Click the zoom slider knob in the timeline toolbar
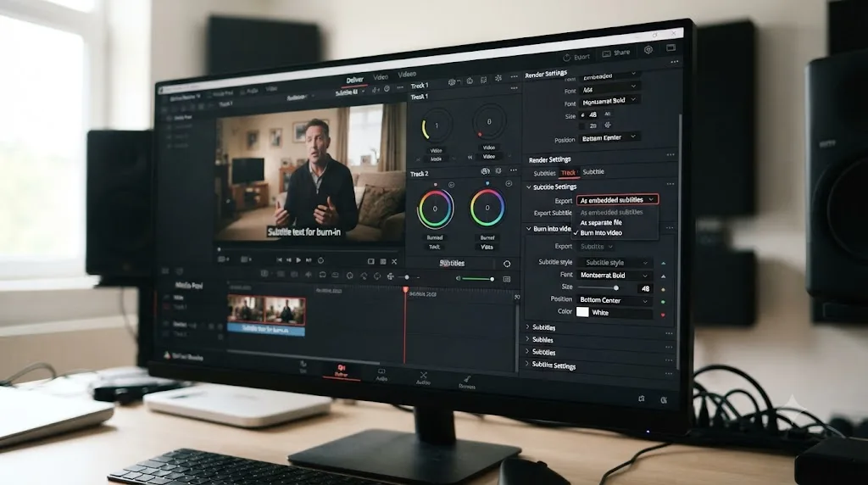 (407, 276)
